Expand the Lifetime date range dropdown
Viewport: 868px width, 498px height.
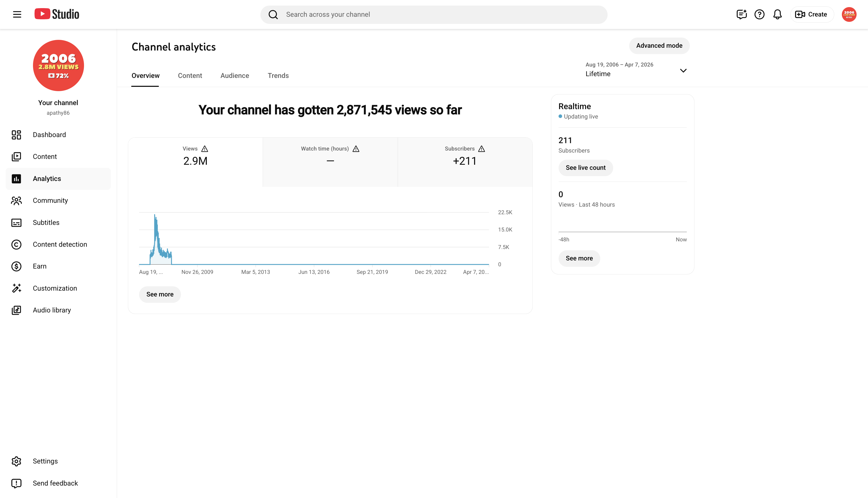pos(636,70)
